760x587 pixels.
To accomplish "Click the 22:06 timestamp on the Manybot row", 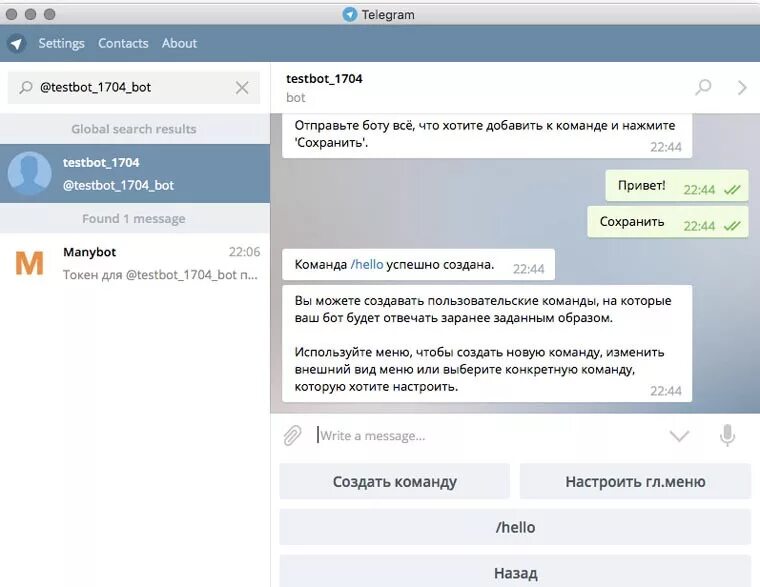I will coord(244,252).
